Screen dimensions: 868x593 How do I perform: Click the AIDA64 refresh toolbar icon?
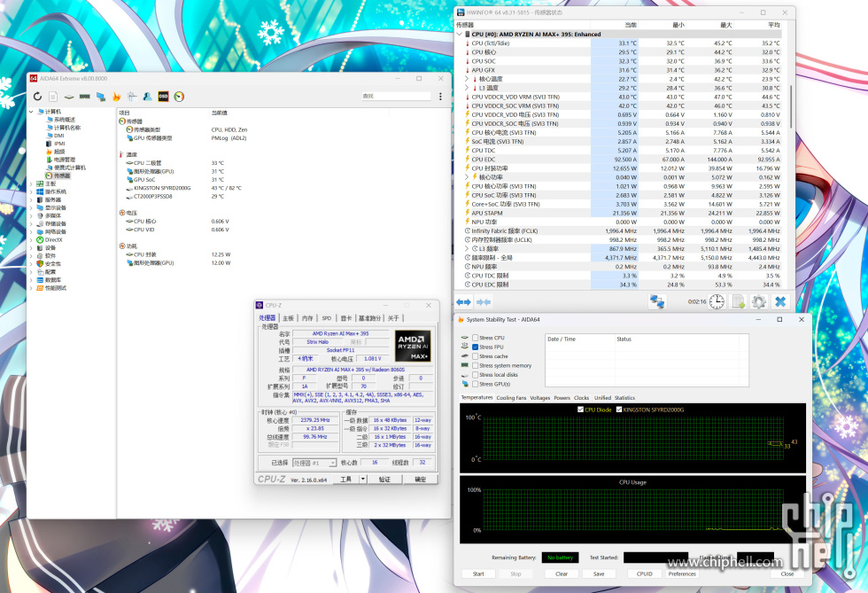(x=38, y=96)
